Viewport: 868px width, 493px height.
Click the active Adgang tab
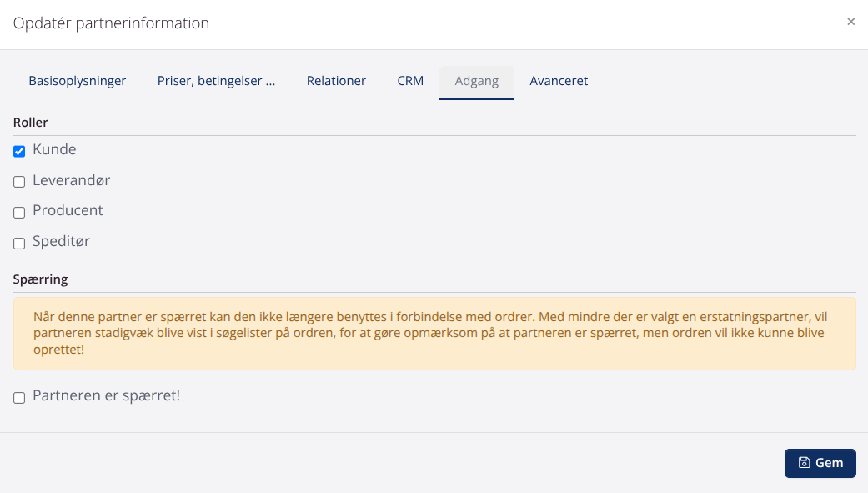(x=477, y=81)
